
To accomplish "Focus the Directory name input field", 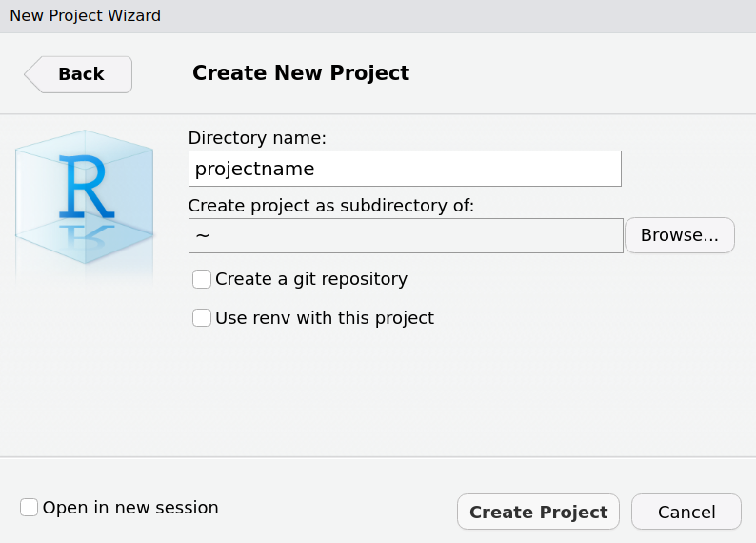I will (x=405, y=169).
